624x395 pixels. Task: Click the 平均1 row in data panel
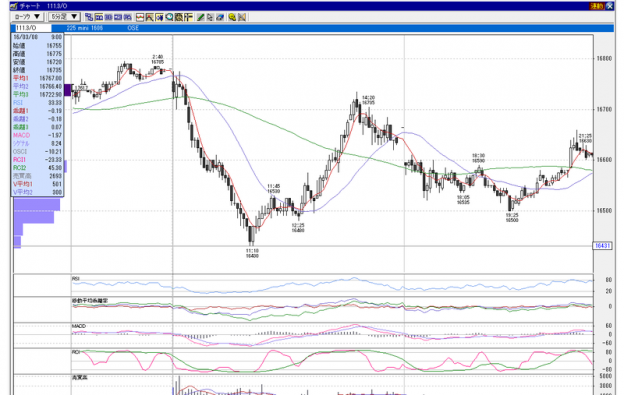coord(37,78)
